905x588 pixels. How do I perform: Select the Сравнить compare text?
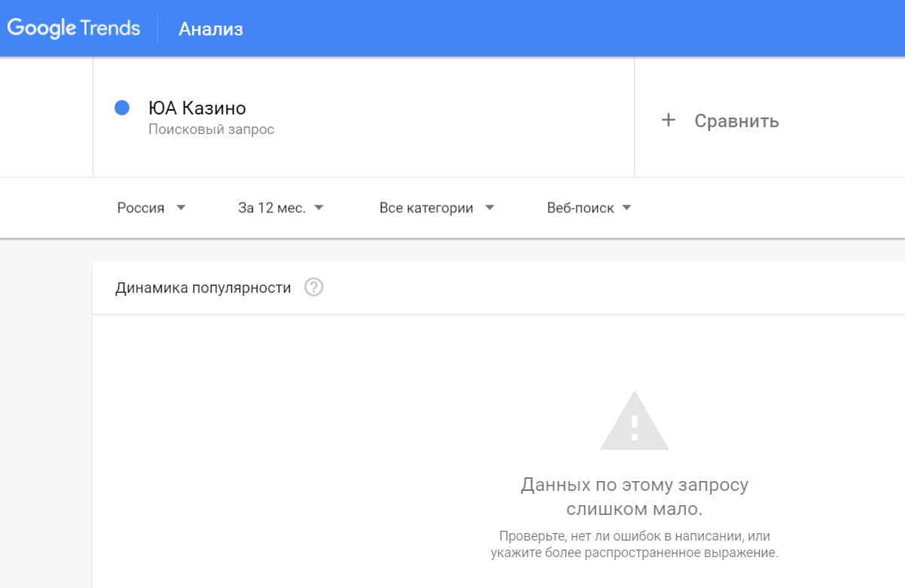pyautogui.click(x=736, y=121)
